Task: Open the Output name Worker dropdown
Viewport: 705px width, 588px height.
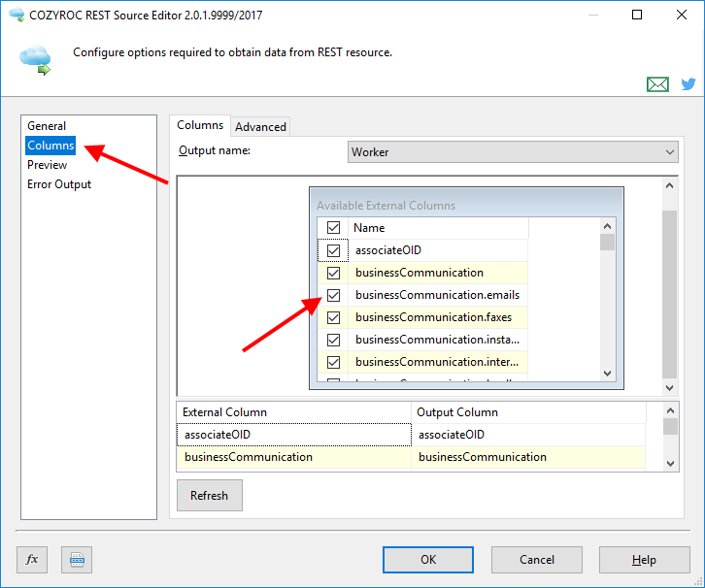Action: [x=513, y=151]
